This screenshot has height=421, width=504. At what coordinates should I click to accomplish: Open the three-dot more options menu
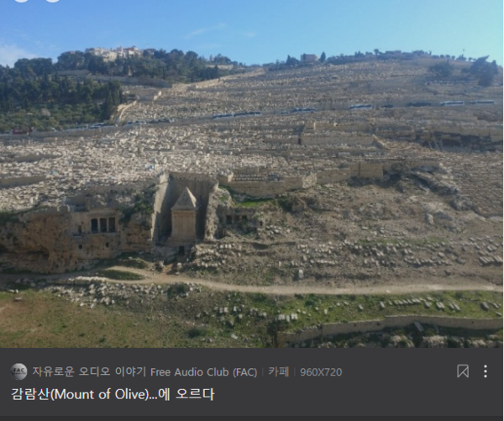[486, 371]
